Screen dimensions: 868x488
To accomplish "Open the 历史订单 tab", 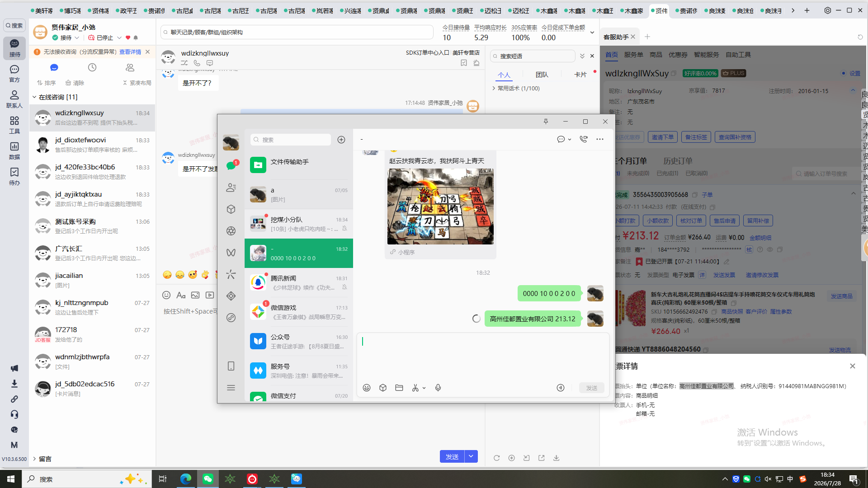I will pyautogui.click(x=678, y=161).
